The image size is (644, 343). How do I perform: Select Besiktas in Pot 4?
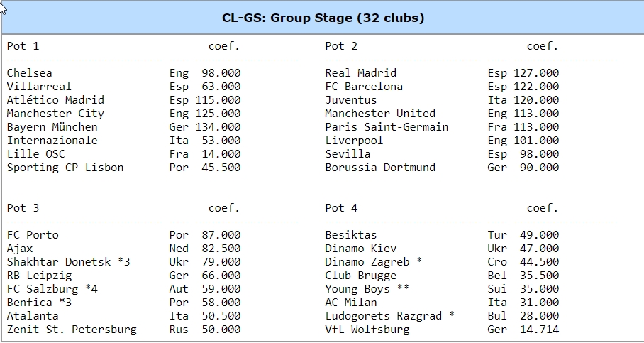pos(351,235)
